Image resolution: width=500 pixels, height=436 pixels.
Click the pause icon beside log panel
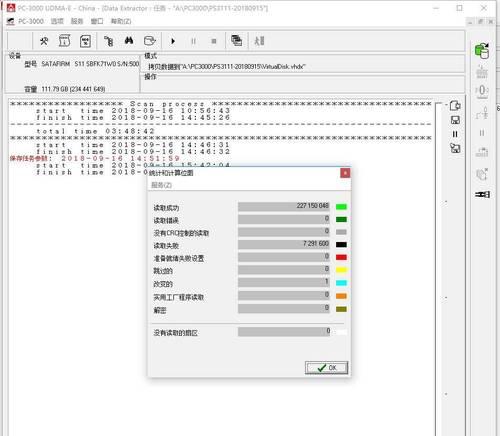[x=455, y=134]
